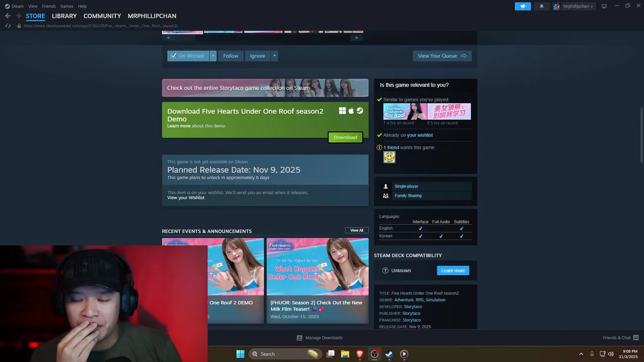644x362 pixels.
Task: Open the Five Hearts Under One Roof thumbnail
Action: click(405, 111)
